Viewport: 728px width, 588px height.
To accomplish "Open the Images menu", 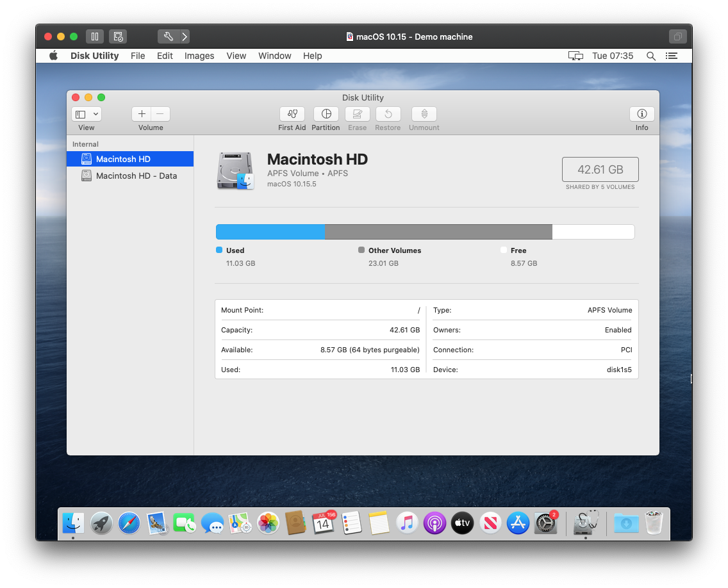I will coord(199,56).
